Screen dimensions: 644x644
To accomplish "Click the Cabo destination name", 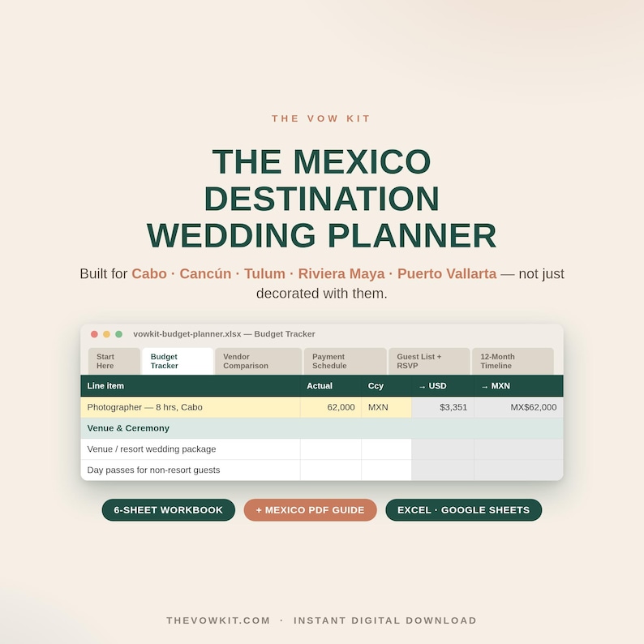I will [149, 273].
